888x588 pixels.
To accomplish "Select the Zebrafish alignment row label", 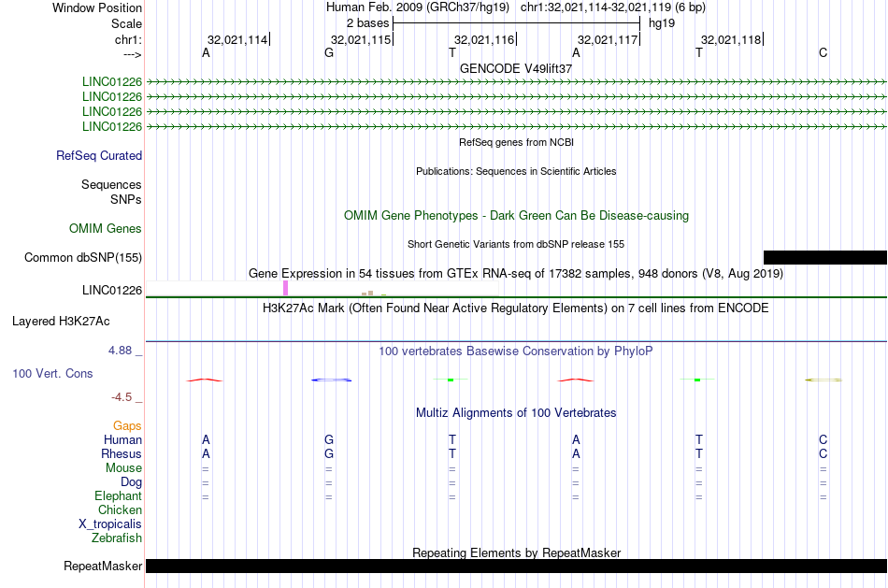I will point(117,538).
